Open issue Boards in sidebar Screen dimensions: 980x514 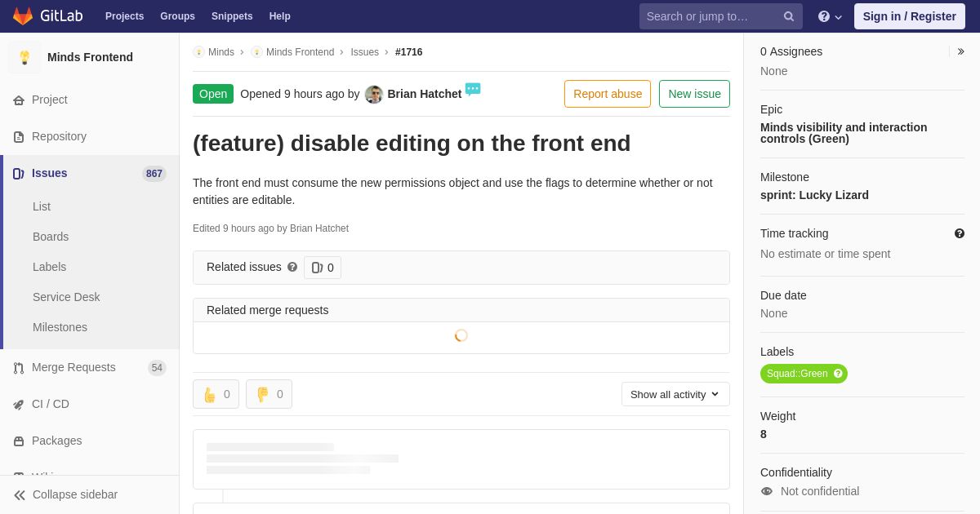click(x=51, y=237)
